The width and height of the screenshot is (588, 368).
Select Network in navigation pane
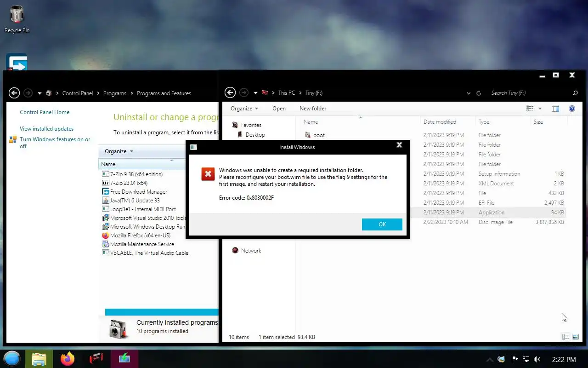pos(251,251)
